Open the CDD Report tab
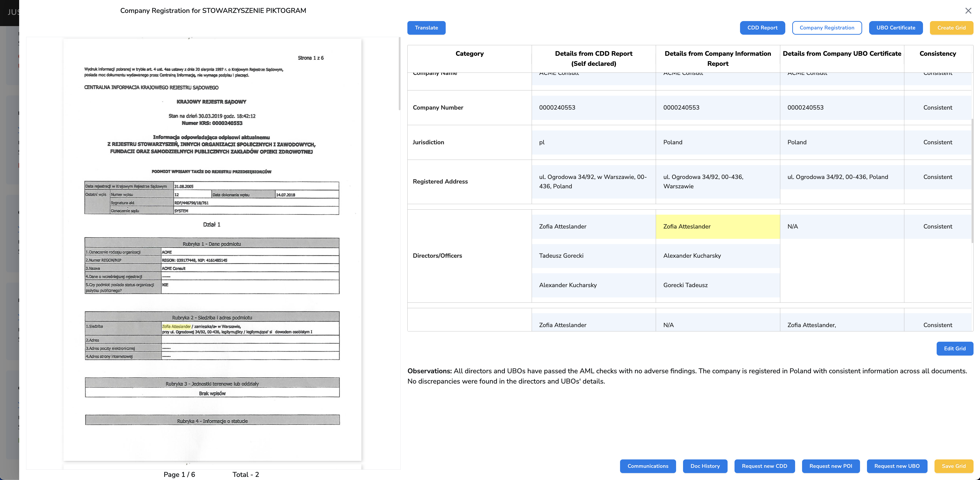The image size is (980, 480). coord(762,28)
